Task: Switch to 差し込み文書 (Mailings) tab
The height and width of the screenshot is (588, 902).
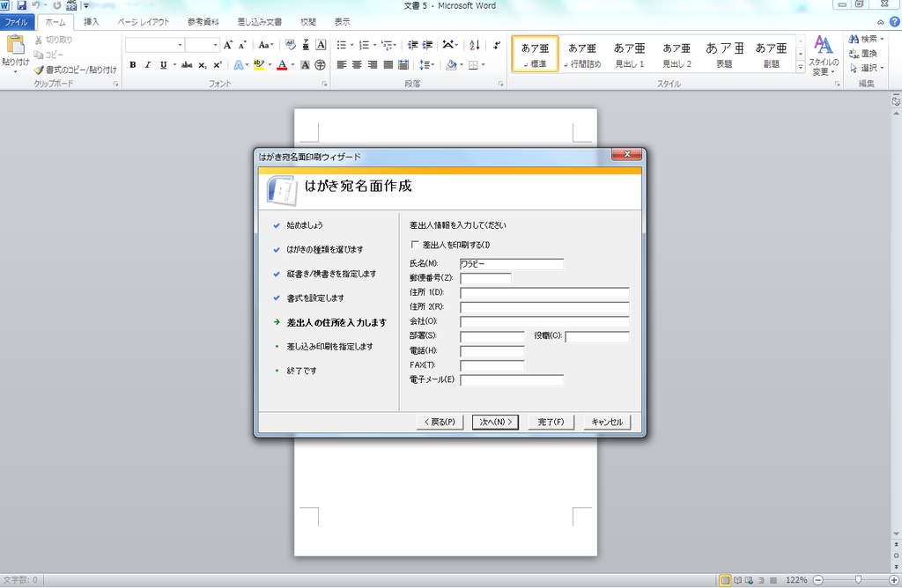Action: click(260, 22)
